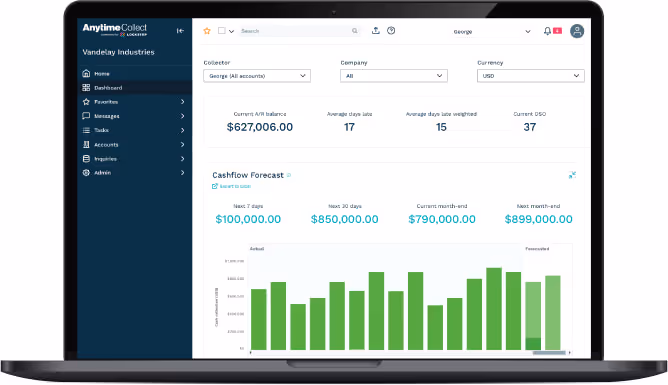
Task: Click the Home house icon
Action: click(x=86, y=73)
